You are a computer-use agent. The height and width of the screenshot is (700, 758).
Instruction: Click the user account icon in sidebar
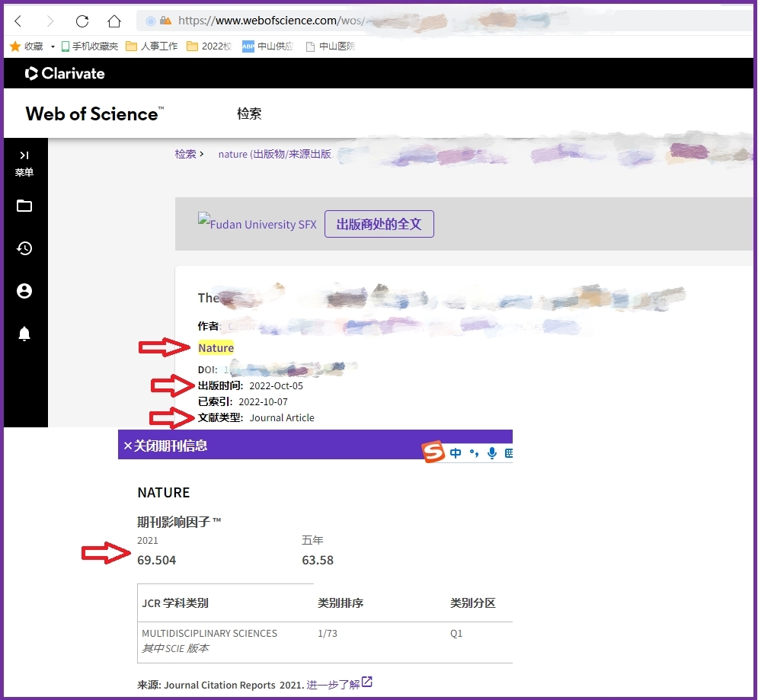pyautogui.click(x=24, y=291)
